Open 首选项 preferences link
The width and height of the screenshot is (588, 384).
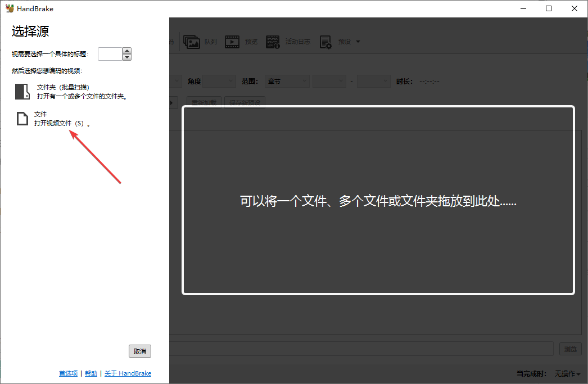pyautogui.click(x=68, y=373)
